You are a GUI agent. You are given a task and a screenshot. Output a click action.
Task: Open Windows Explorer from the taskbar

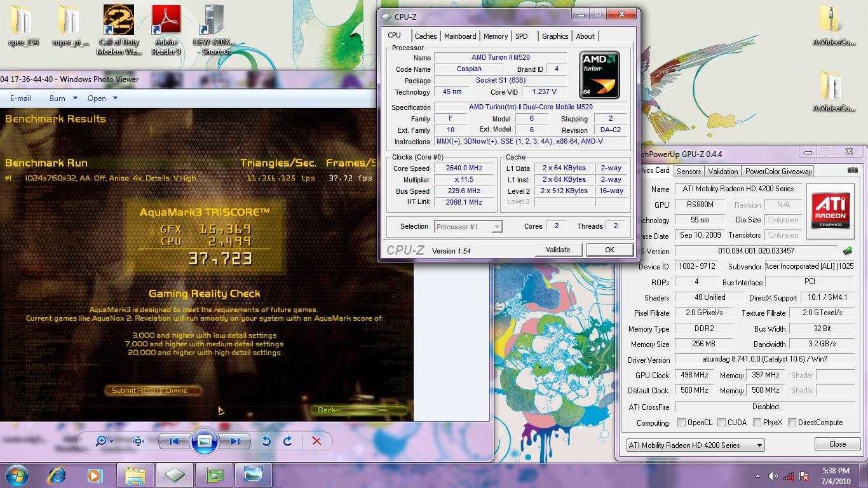point(135,475)
